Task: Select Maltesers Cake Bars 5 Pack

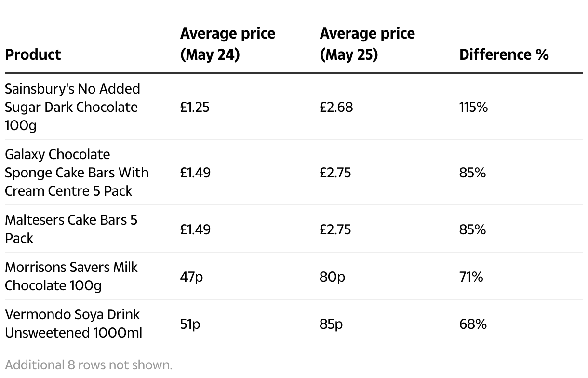Action: [71, 229]
